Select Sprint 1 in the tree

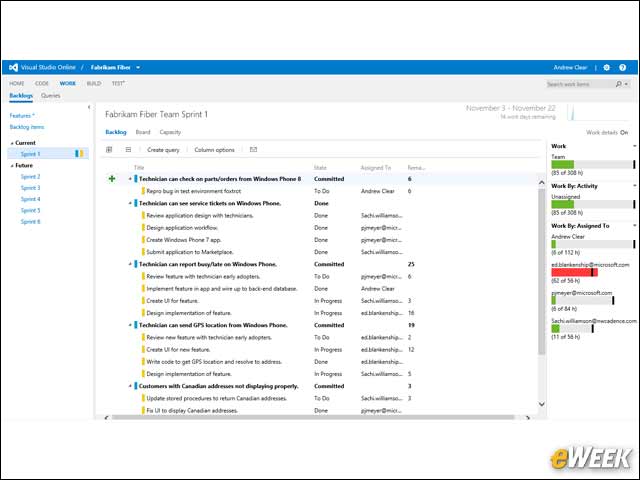[30, 154]
